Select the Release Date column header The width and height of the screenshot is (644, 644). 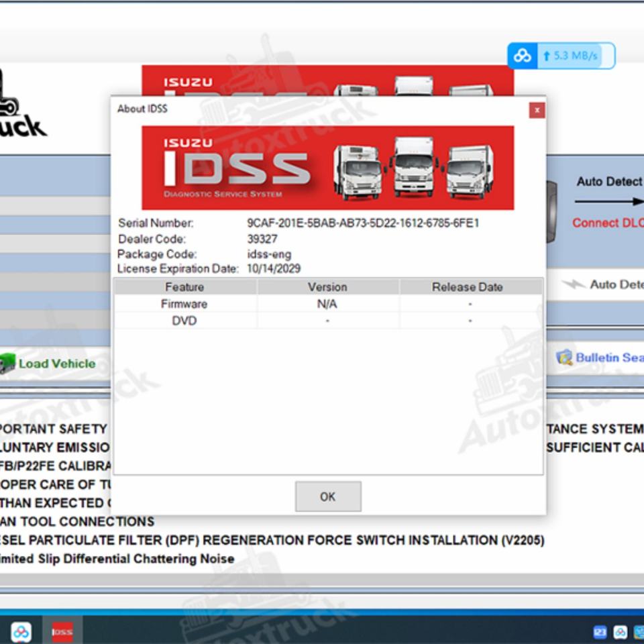pos(471,286)
